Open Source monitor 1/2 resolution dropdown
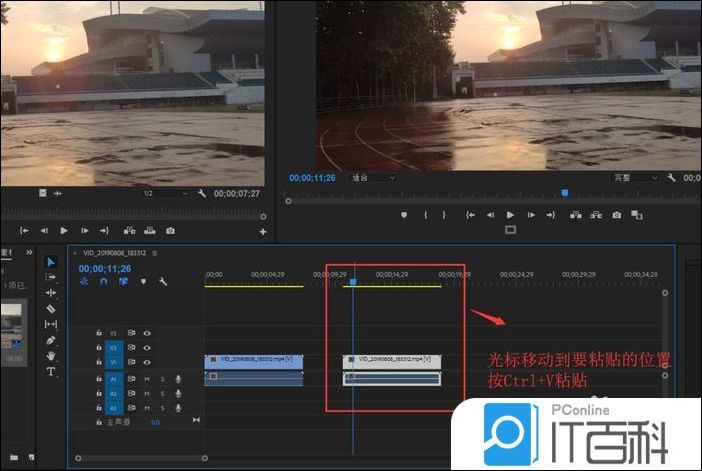The width and height of the screenshot is (702, 471). (x=164, y=193)
